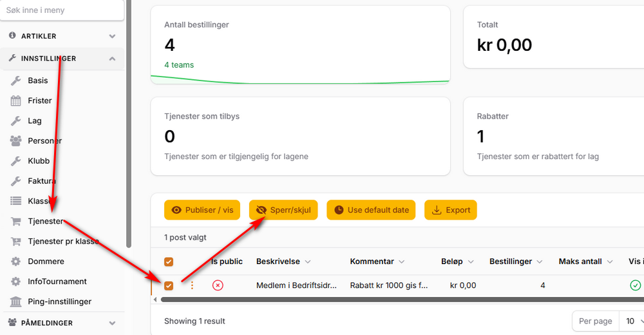Collapse the INNSTILLINGER menu section
This screenshot has height=335, width=644.
pyautogui.click(x=112, y=59)
